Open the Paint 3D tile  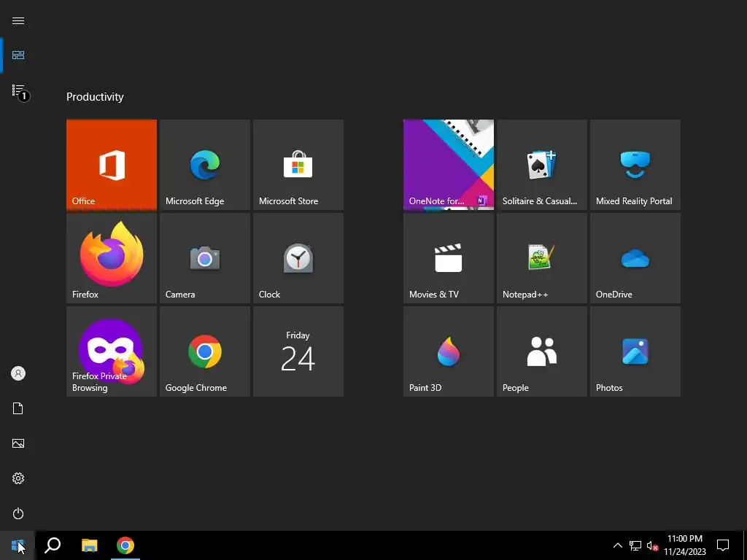coord(449,351)
